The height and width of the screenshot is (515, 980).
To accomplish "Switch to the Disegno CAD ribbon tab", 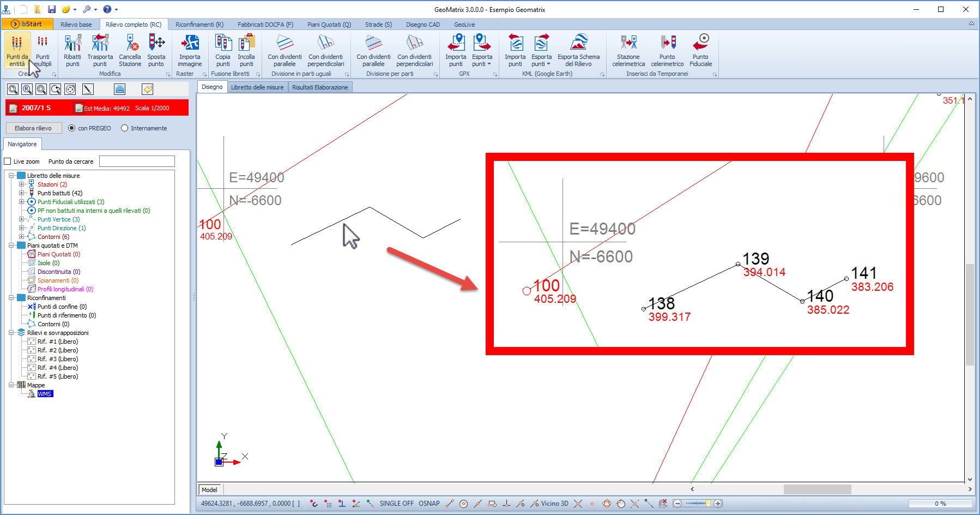I will pos(422,25).
